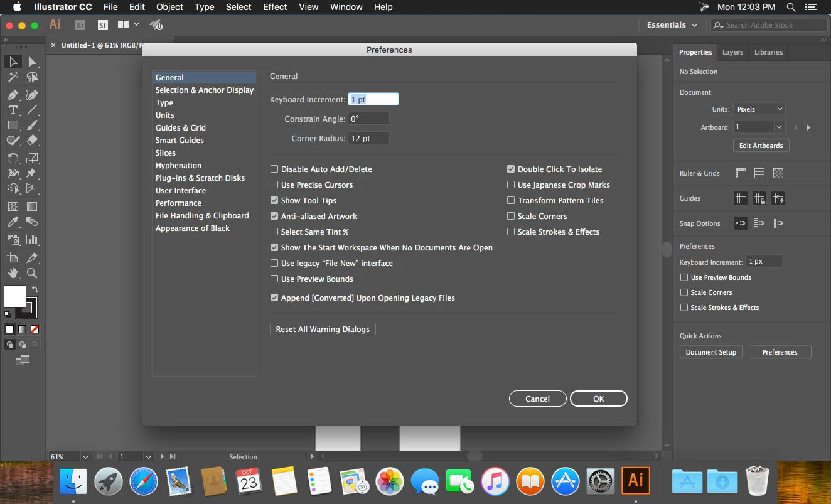Uncheck Anti-aliased Artwork

tap(274, 216)
